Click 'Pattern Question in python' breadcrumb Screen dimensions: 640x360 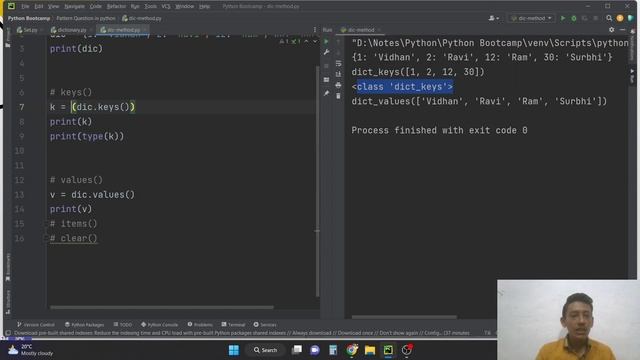[x=86, y=18]
